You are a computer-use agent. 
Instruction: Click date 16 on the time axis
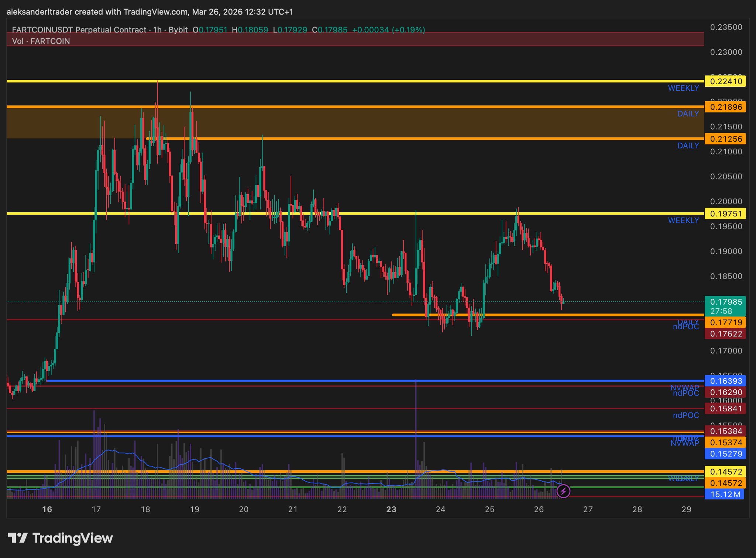[x=47, y=510]
